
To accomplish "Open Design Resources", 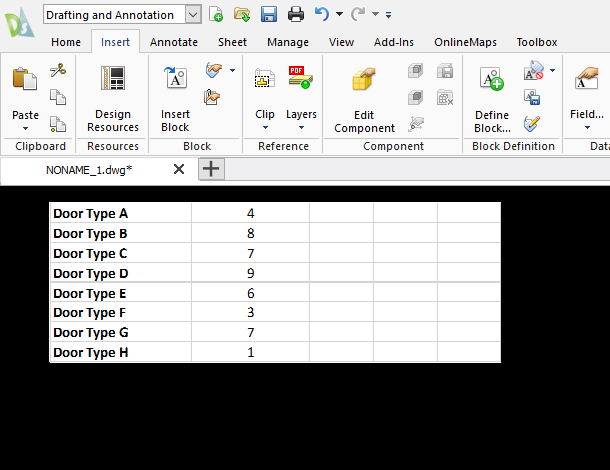I will coord(113,99).
